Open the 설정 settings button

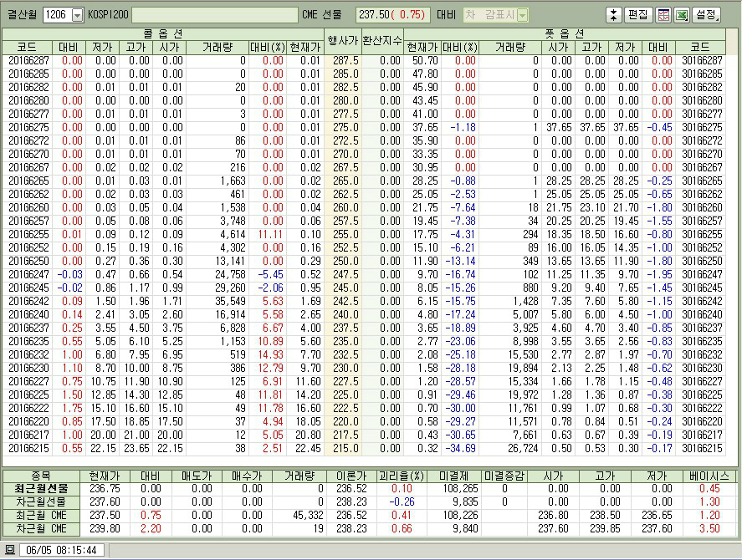click(x=705, y=15)
